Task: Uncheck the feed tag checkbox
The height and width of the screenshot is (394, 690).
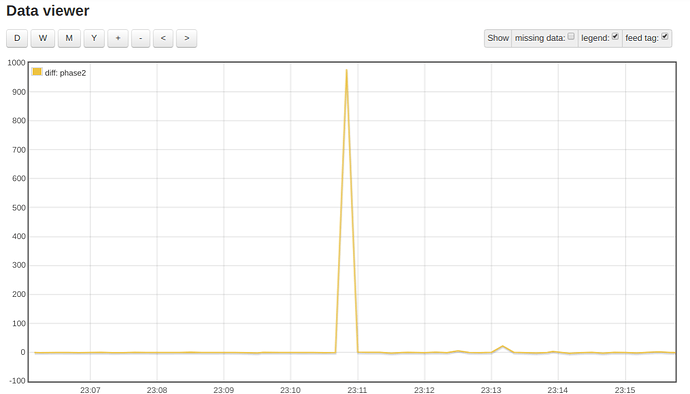Action: 665,37
